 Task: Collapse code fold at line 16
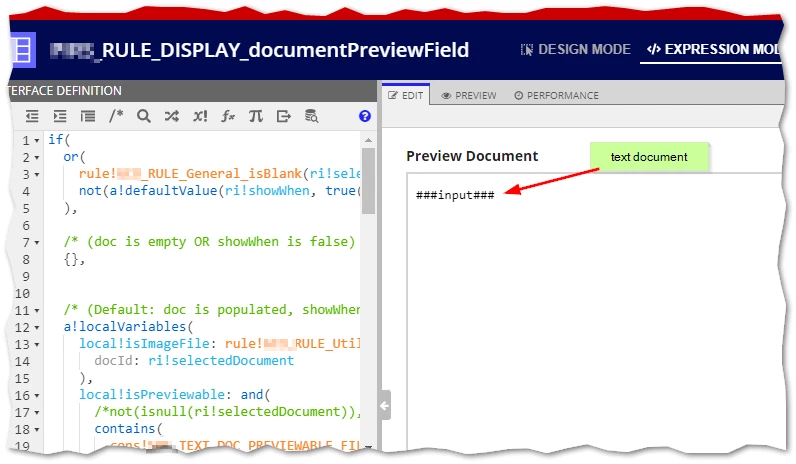[x=37, y=396]
